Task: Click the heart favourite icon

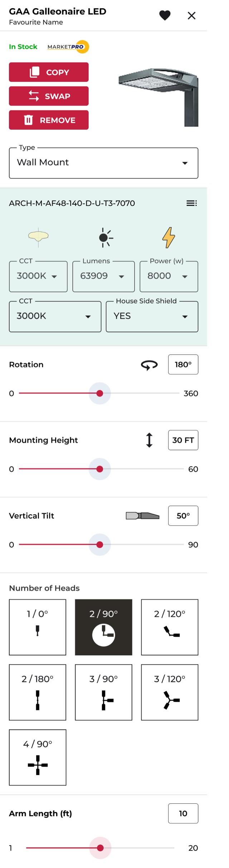Action: point(165,15)
